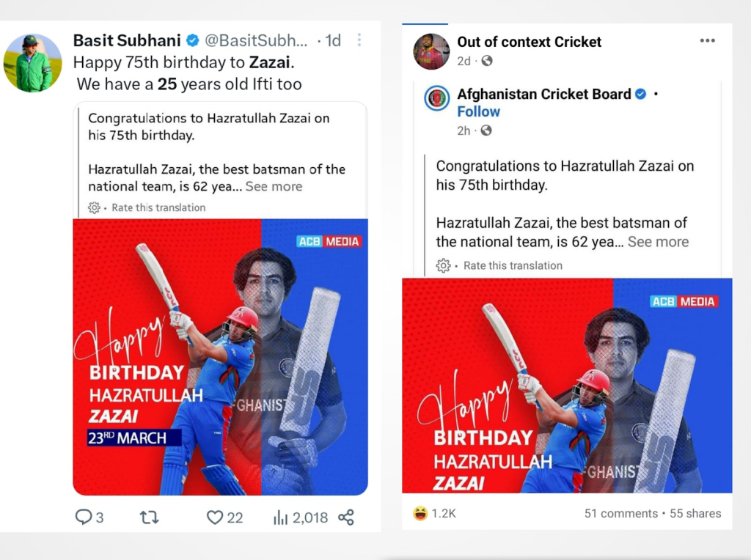Click the Afghanistan Cricket Board page name
Screen dimensions: 751x560
tap(544, 95)
